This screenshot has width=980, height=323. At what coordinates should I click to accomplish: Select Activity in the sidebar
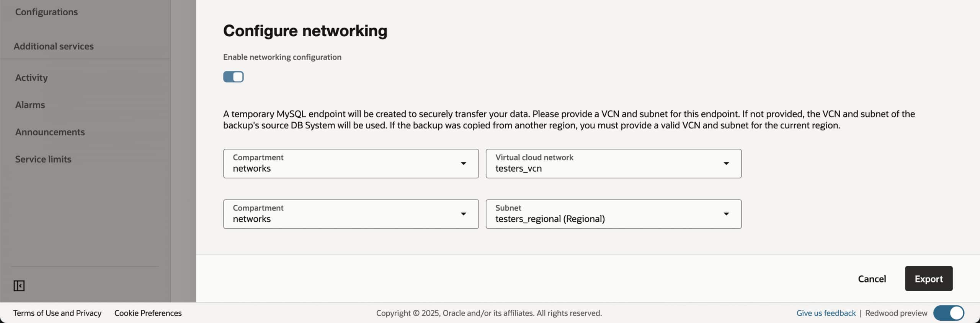[31, 78]
